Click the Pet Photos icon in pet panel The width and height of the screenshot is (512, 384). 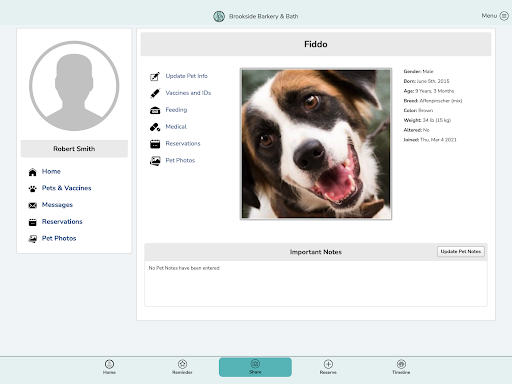(155, 161)
